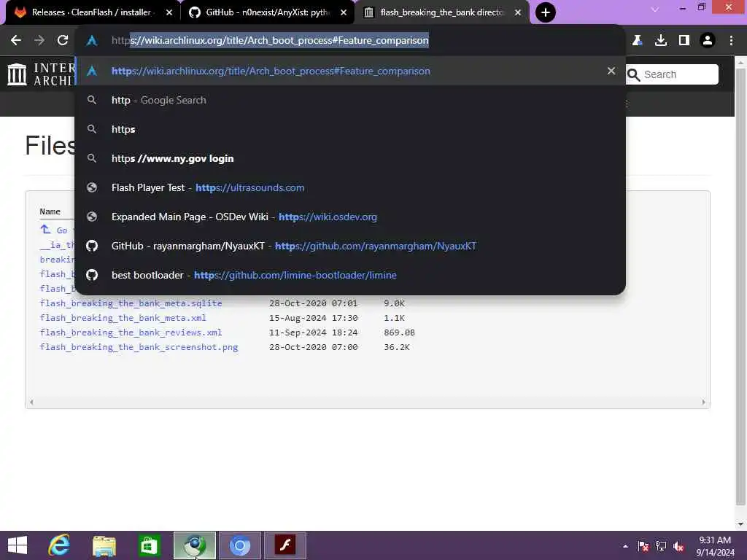Click the magnifier icon in archive search

coord(633,75)
